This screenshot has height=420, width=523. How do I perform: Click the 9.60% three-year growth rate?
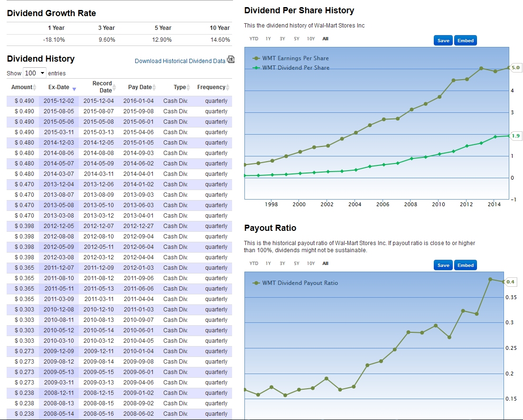point(107,40)
